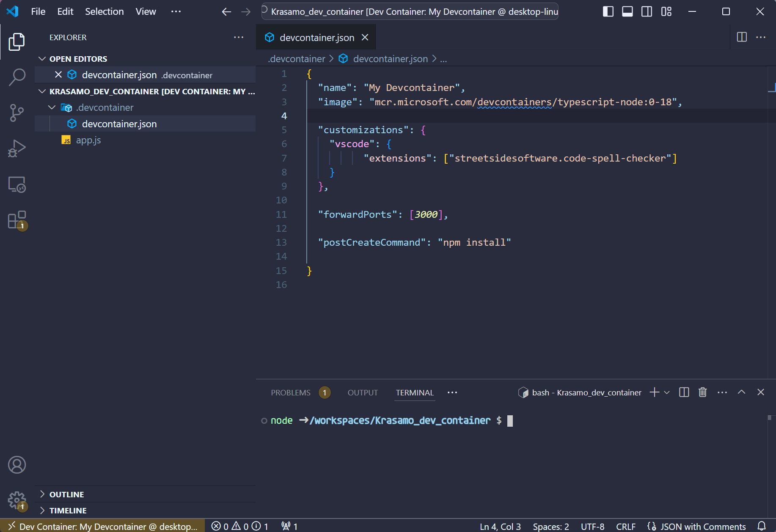The width and height of the screenshot is (776, 532).
Task: Kill terminal with trash icon
Action: click(703, 392)
